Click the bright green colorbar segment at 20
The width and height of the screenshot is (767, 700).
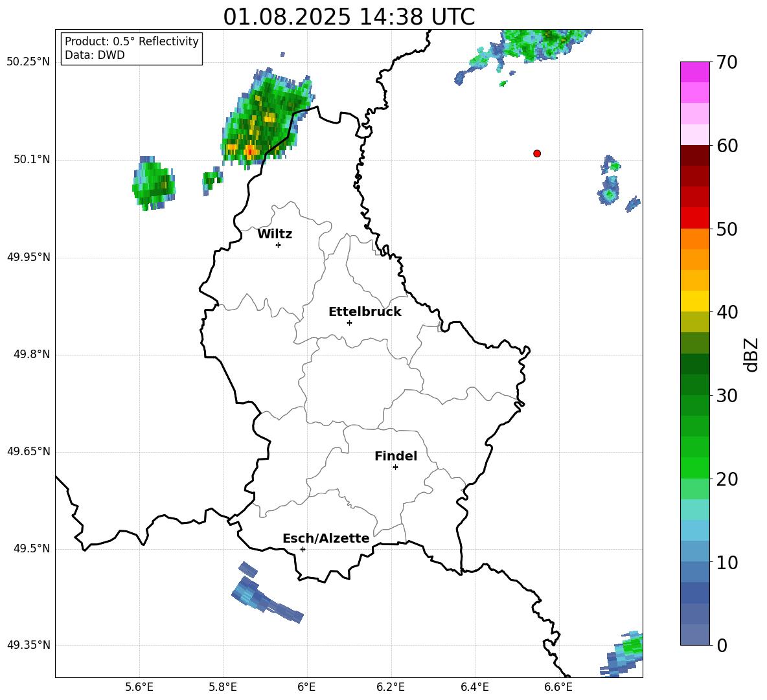[695, 468]
